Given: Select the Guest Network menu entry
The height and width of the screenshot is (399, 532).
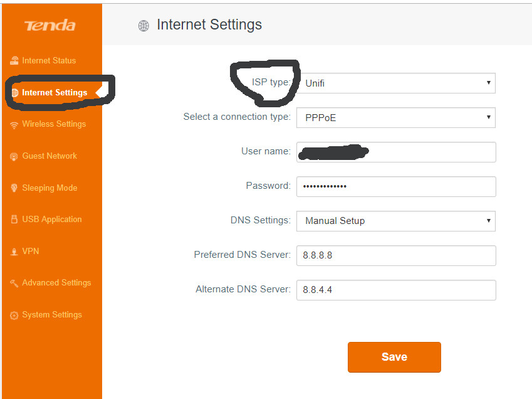Looking at the screenshot, I should click(x=50, y=156).
